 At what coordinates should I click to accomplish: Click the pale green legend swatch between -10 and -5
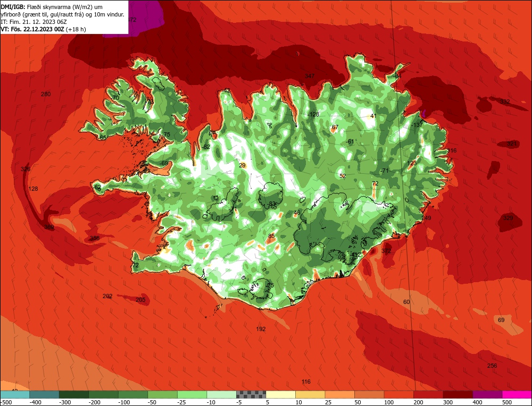(221, 394)
